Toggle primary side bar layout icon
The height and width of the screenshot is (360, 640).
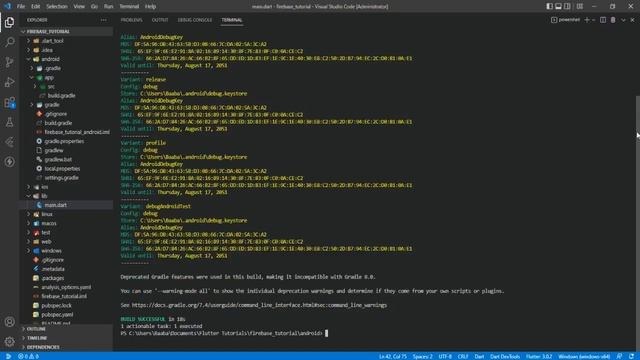tap(549, 7)
